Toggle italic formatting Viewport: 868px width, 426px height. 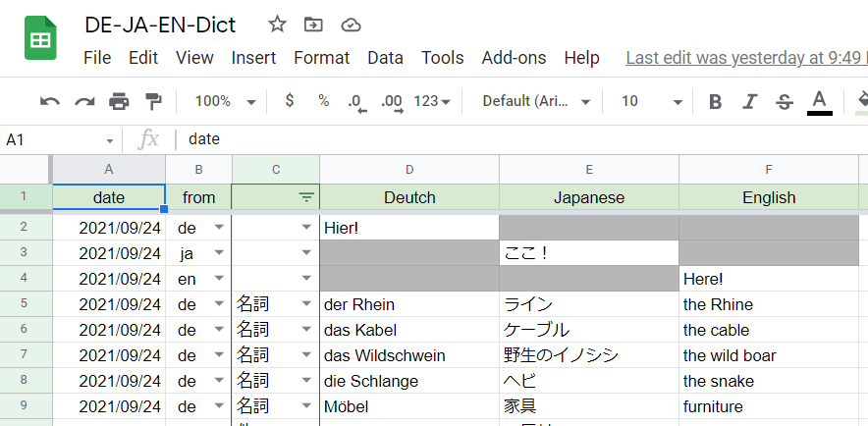click(x=749, y=102)
